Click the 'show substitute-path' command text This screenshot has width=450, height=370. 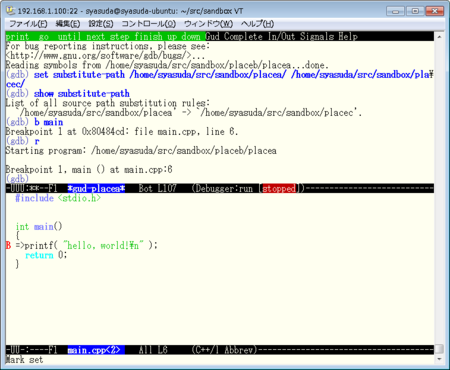coord(82,94)
